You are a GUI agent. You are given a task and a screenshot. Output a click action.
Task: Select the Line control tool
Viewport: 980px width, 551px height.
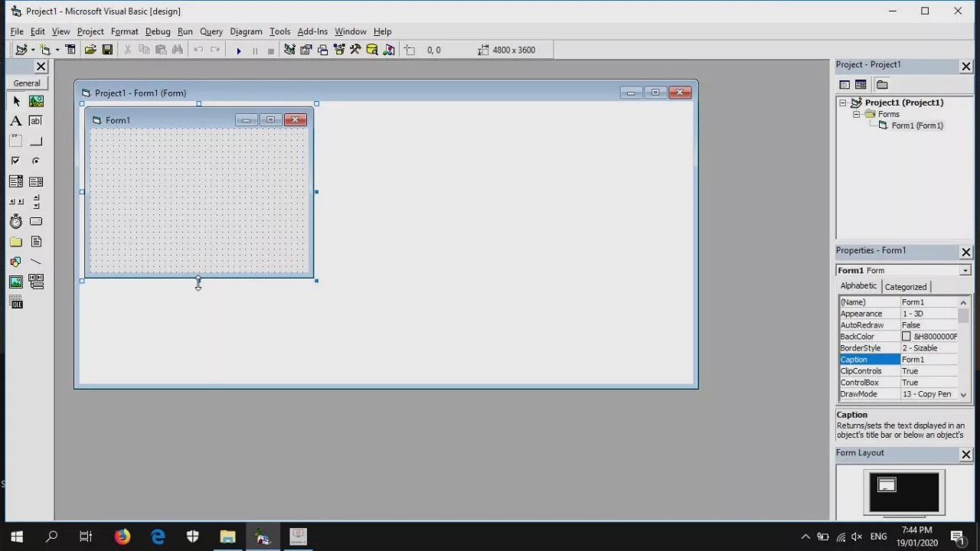click(x=36, y=262)
